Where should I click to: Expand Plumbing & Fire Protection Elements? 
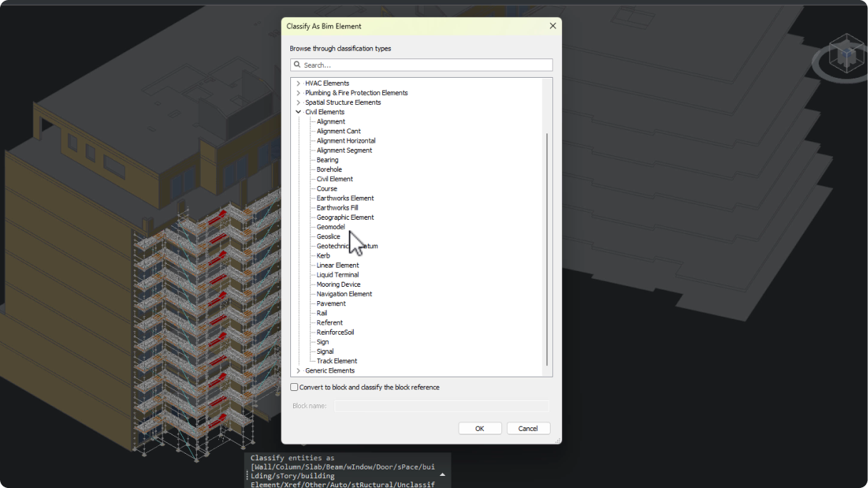[298, 92]
